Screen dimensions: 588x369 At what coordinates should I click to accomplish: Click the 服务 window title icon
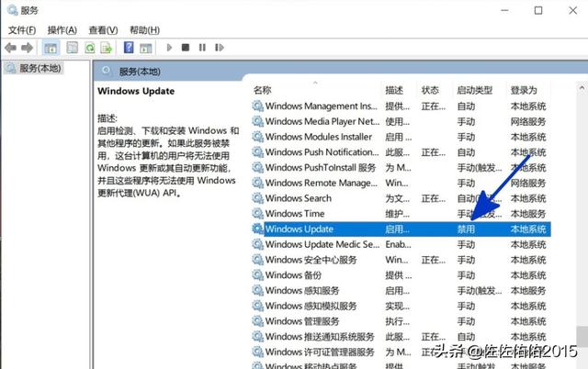point(12,10)
